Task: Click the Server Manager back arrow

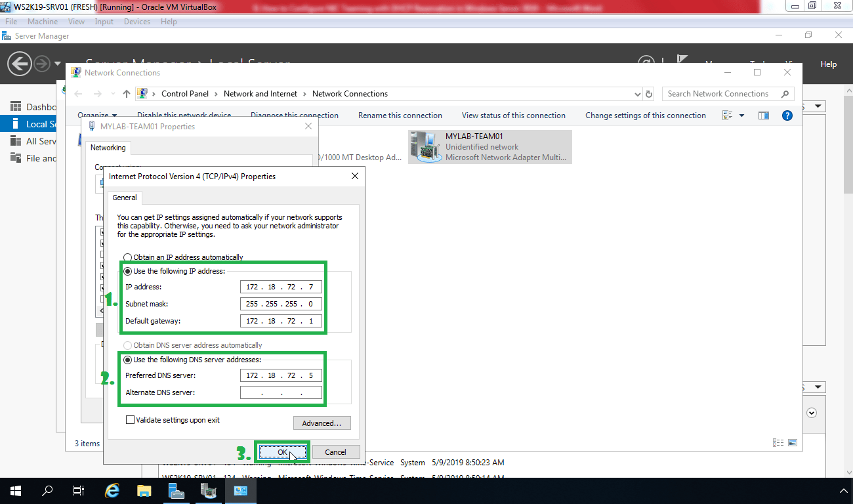Action: (20, 64)
